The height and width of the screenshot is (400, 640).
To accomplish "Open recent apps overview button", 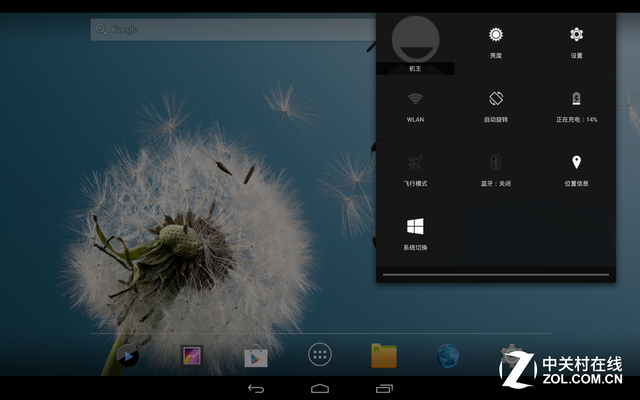I will coord(384,388).
